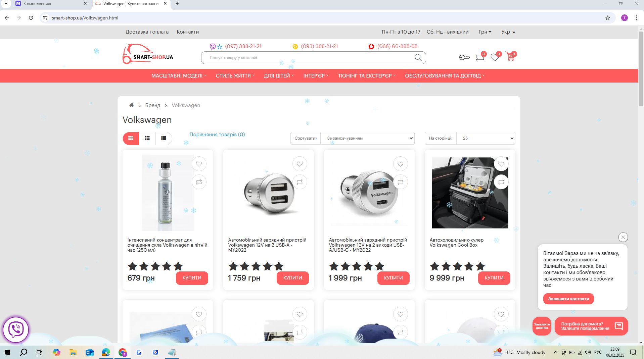Open Chrome three-dot menu
The image size is (644, 359).
637,18
